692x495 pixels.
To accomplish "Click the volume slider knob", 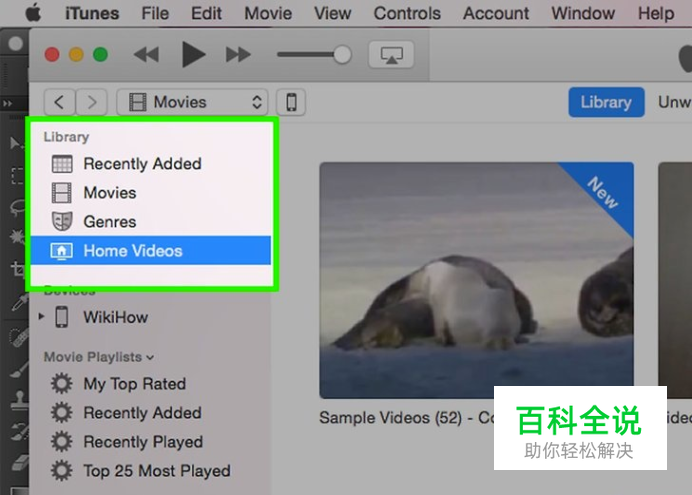I will 342,55.
